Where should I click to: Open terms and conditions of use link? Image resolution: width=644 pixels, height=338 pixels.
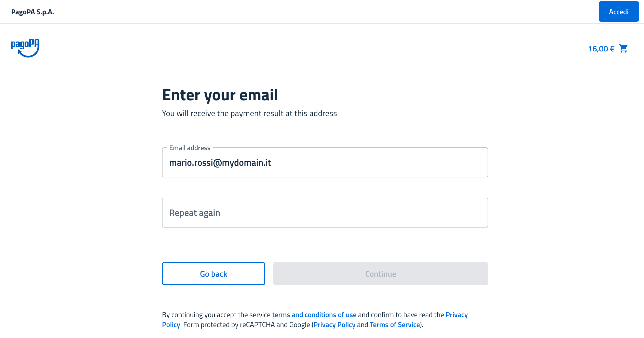point(314,315)
